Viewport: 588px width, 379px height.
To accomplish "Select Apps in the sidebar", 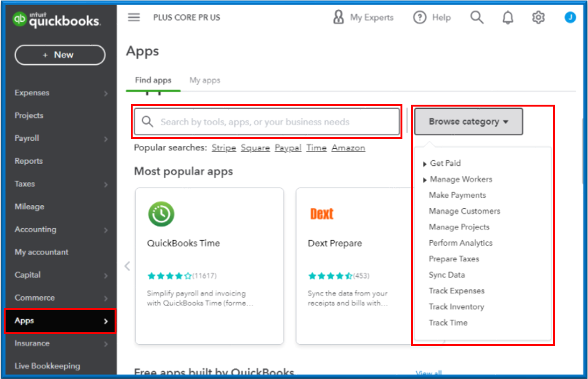I will click(x=60, y=321).
